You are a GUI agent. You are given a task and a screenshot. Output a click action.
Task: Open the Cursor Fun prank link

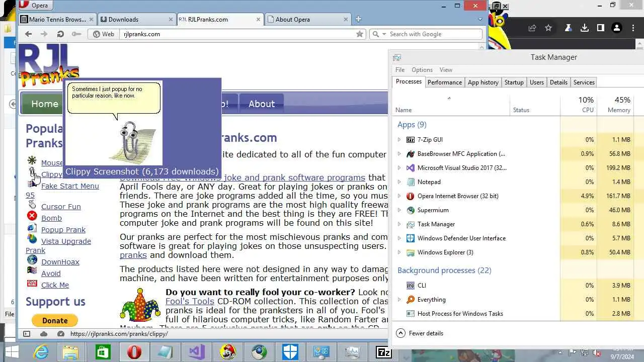61,207
